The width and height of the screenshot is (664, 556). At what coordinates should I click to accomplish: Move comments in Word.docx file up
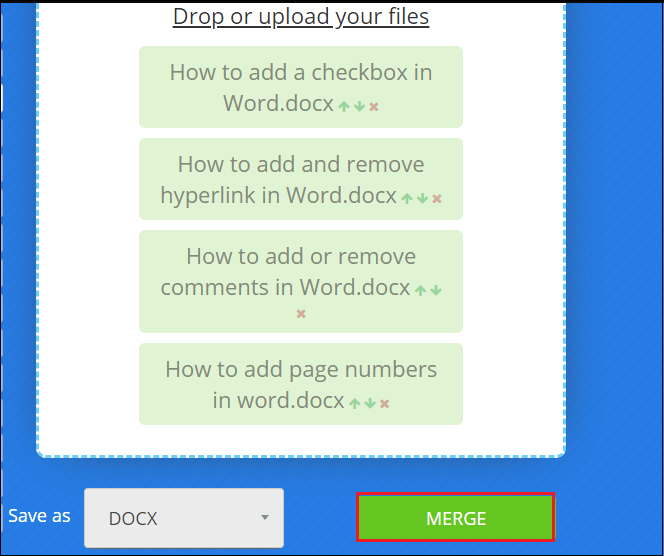pyautogui.click(x=421, y=290)
